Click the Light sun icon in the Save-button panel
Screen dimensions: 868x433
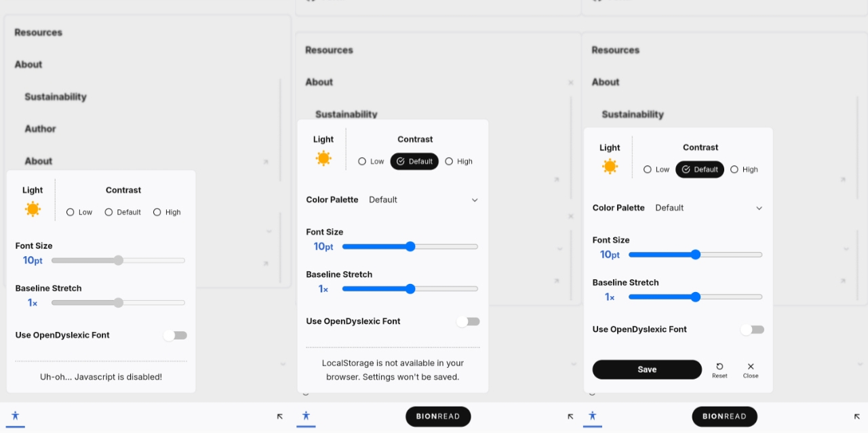[610, 166]
